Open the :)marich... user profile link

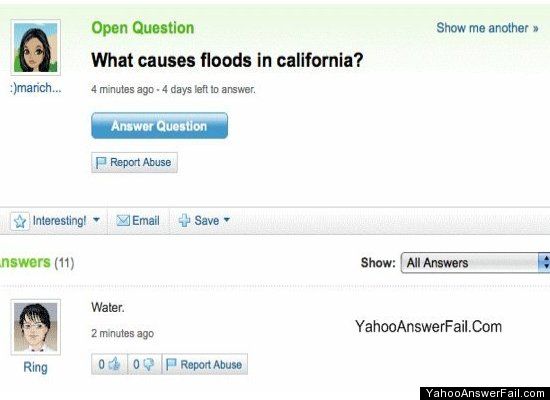click(36, 88)
